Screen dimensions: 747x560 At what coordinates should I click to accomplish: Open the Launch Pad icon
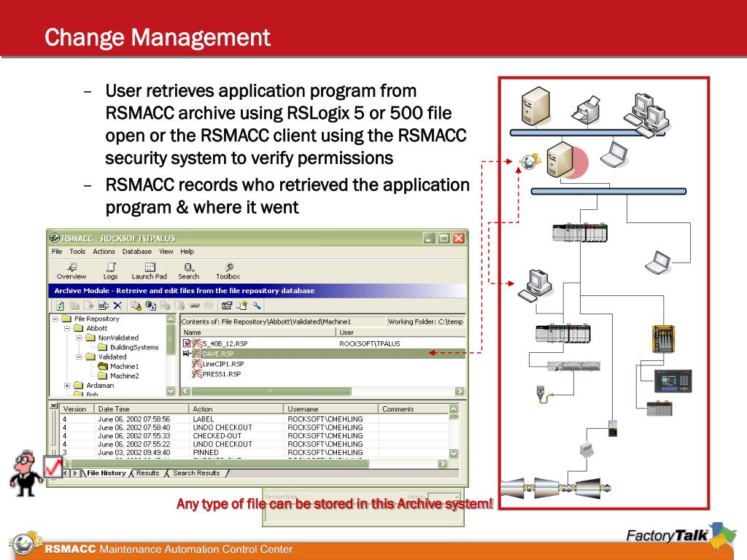point(149,271)
